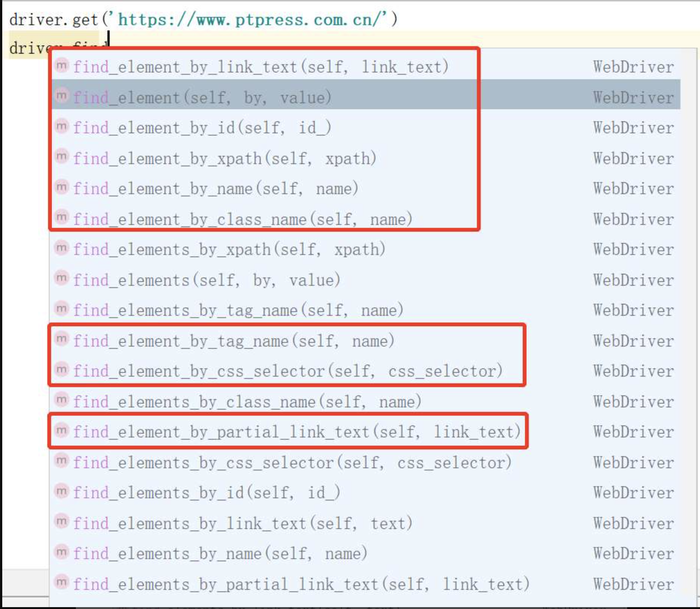Choose find_elements_by_tag_name completion
The image size is (700, 609).
click(366, 310)
